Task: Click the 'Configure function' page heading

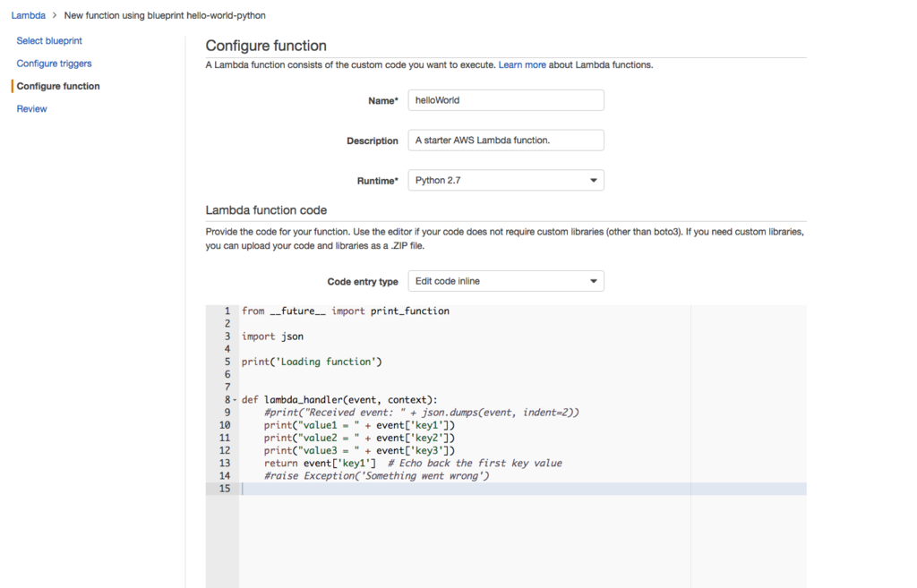Action: (266, 46)
